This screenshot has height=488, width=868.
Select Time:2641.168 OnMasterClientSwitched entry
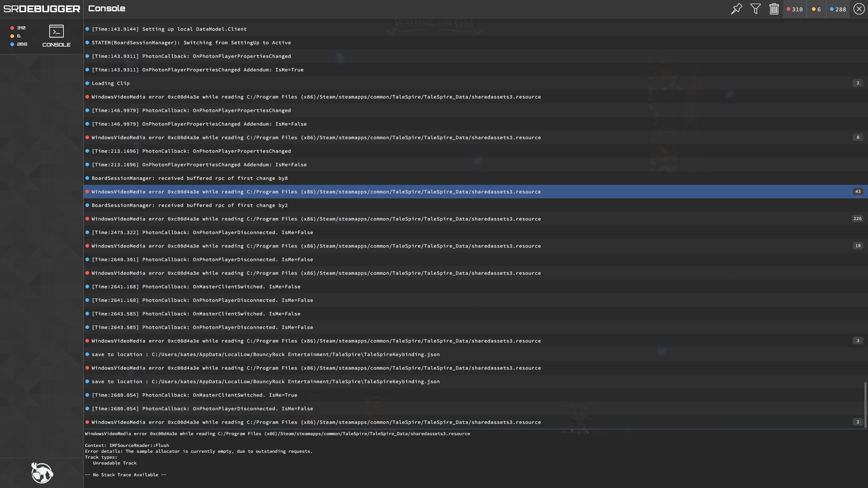point(475,286)
